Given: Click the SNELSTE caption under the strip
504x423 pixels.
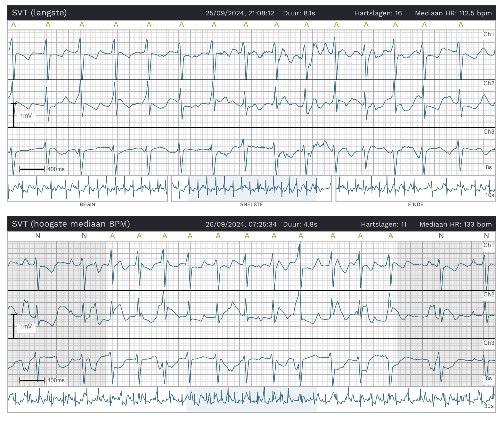Looking at the screenshot, I should [x=252, y=204].
